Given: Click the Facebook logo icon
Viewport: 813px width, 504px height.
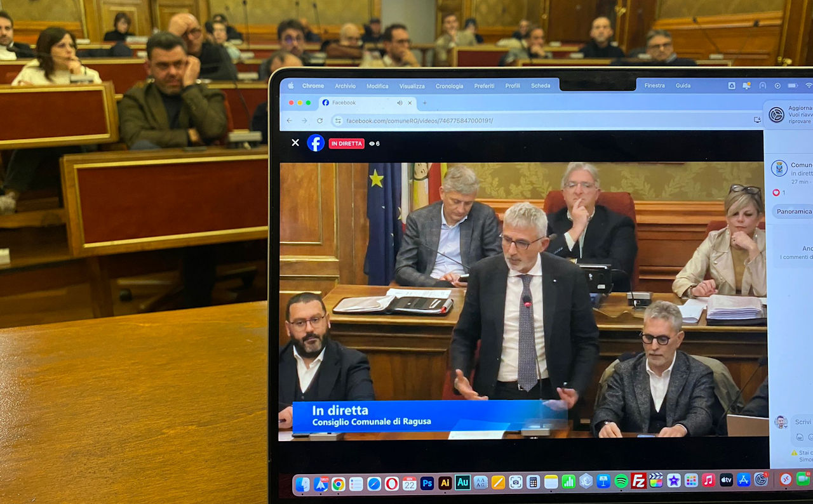Looking at the screenshot, I should tap(316, 143).
